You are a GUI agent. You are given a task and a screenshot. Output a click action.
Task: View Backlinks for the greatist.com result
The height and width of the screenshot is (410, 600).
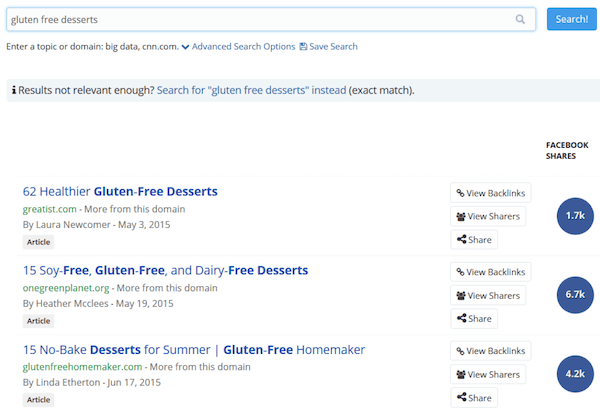click(x=490, y=193)
